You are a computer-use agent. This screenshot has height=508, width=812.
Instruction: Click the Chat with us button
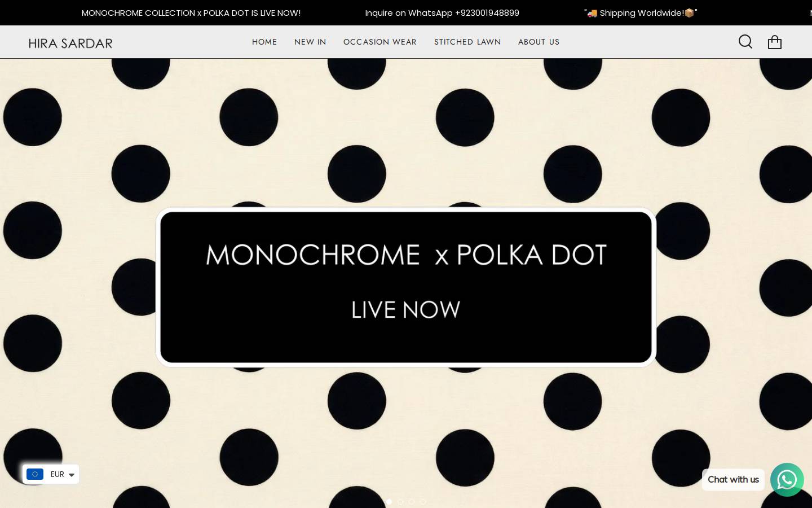[733, 480]
